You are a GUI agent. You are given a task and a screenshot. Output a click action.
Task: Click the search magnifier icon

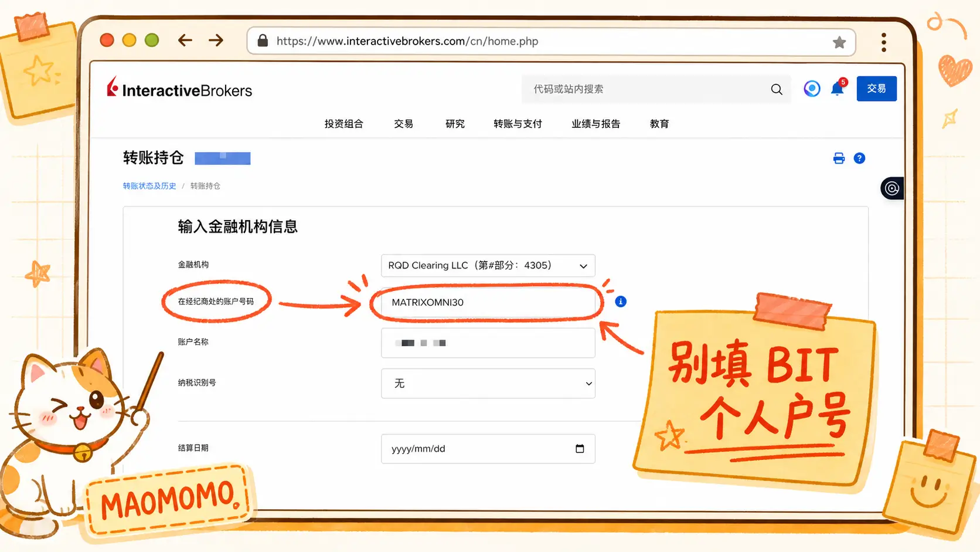pos(777,89)
